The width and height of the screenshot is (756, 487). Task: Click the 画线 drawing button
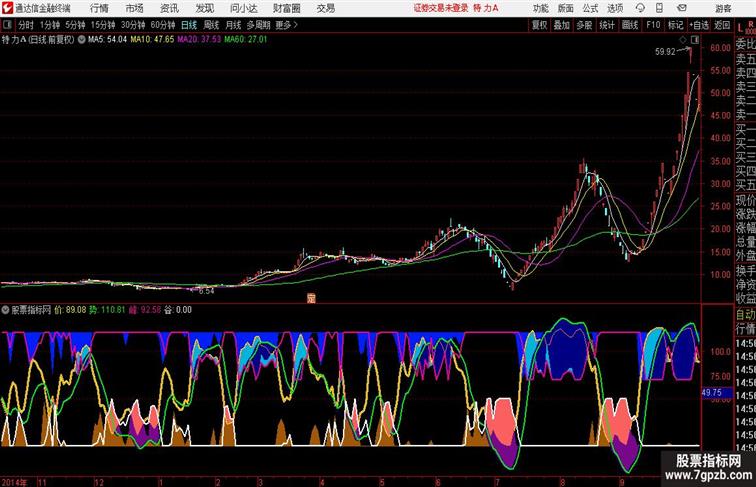click(x=630, y=25)
